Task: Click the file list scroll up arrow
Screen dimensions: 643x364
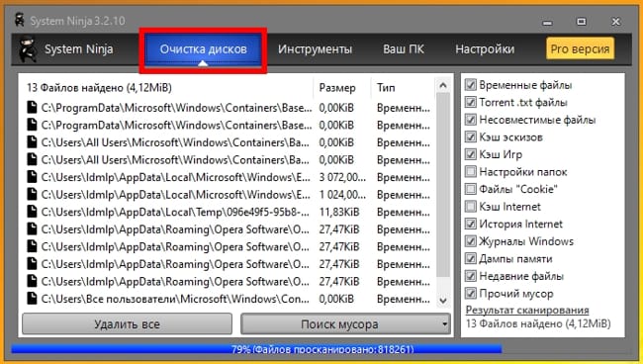Action: pos(443,85)
